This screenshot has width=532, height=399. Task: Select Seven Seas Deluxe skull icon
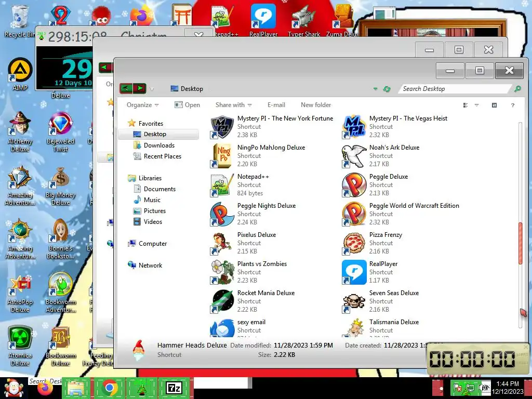click(354, 302)
